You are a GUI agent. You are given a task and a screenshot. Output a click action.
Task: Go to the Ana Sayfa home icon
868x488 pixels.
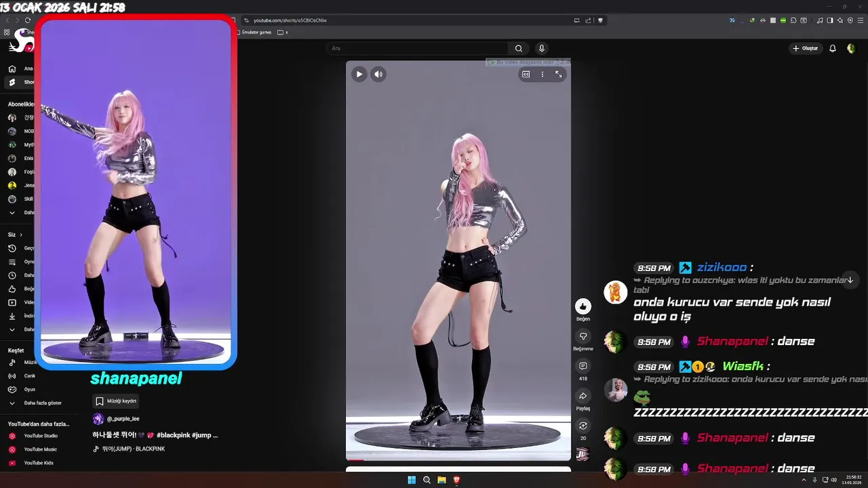coord(12,68)
